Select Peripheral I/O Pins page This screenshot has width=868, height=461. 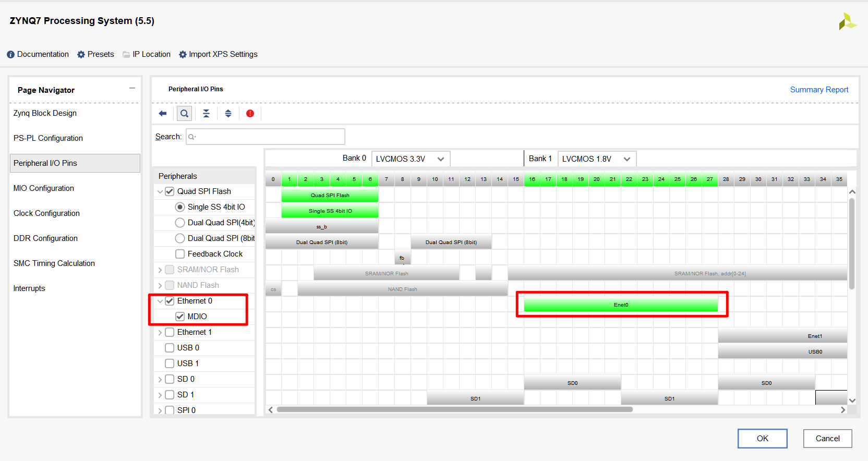point(75,163)
